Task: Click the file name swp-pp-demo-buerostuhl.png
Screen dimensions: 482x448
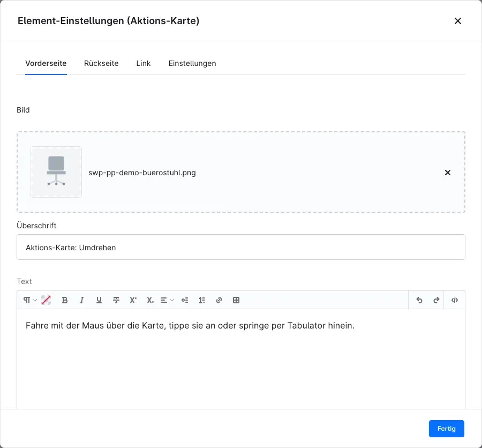Action: (x=142, y=173)
